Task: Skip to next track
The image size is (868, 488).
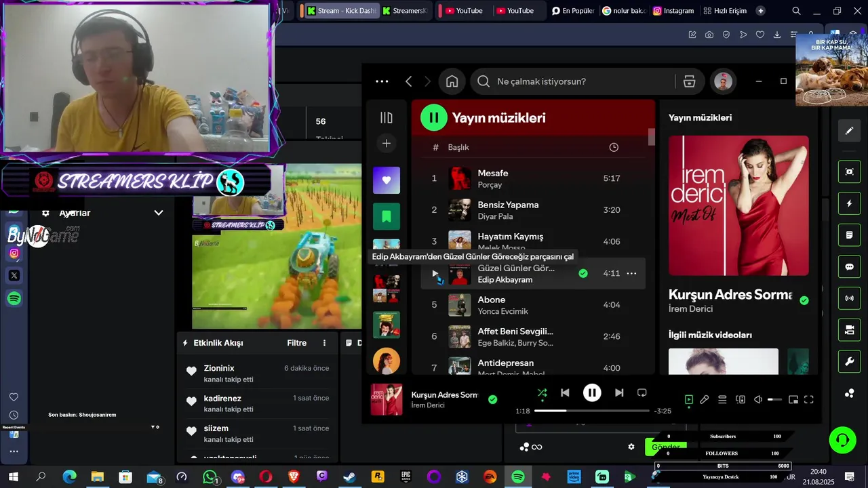Action: coord(619,392)
